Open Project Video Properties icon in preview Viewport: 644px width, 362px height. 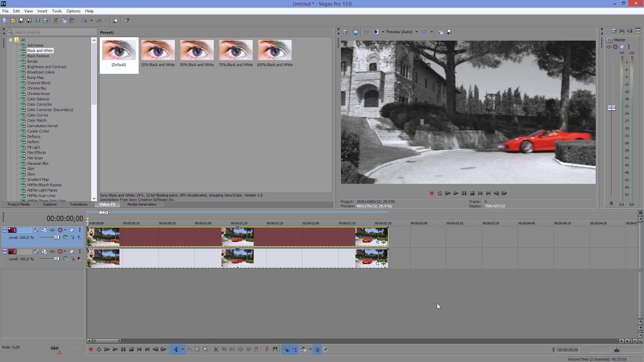click(345, 32)
